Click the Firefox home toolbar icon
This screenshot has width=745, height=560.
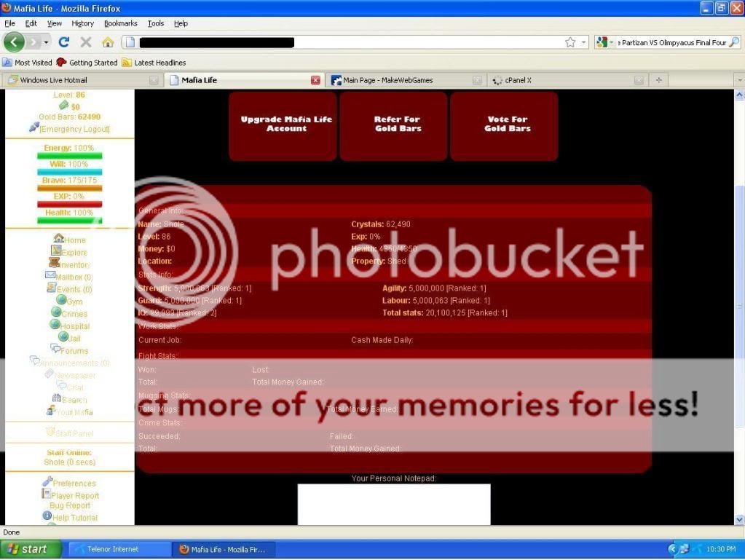coord(108,42)
